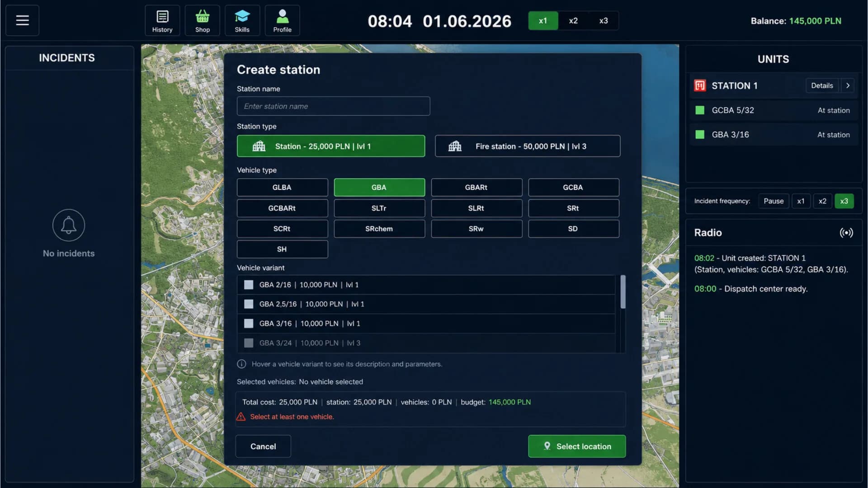This screenshot has height=488, width=868.
Task: Open the hamburger main menu
Action: click(22, 20)
